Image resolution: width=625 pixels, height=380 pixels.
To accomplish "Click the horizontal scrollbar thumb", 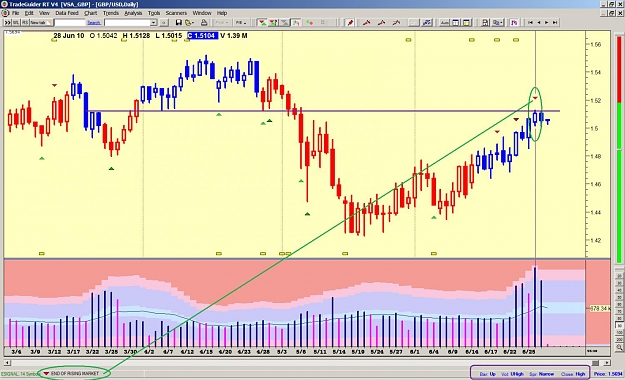I will (x=596, y=363).
